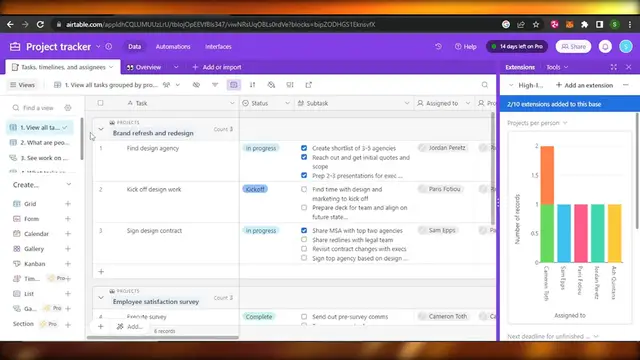
Task: Open the Subtask column header dropdown
Action: (x=407, y=103)
